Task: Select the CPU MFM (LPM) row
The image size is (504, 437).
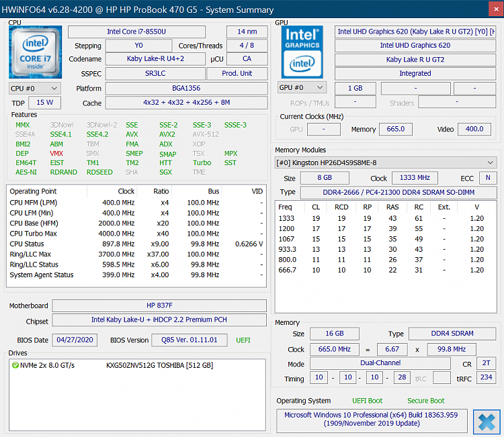Action: [136, 203]
